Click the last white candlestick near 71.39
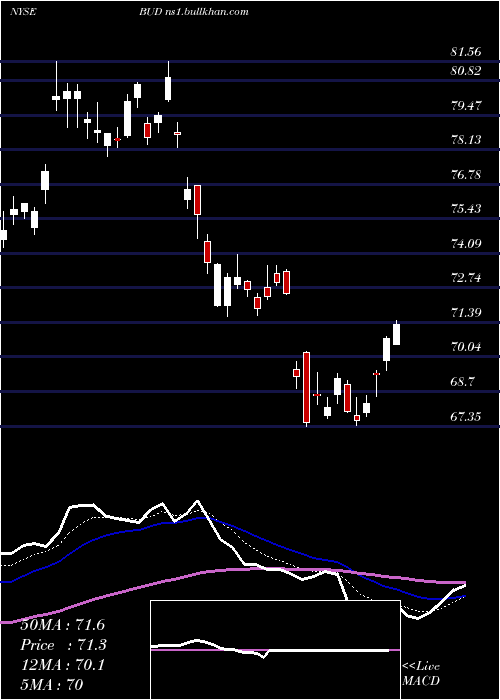 pos(396,334)
